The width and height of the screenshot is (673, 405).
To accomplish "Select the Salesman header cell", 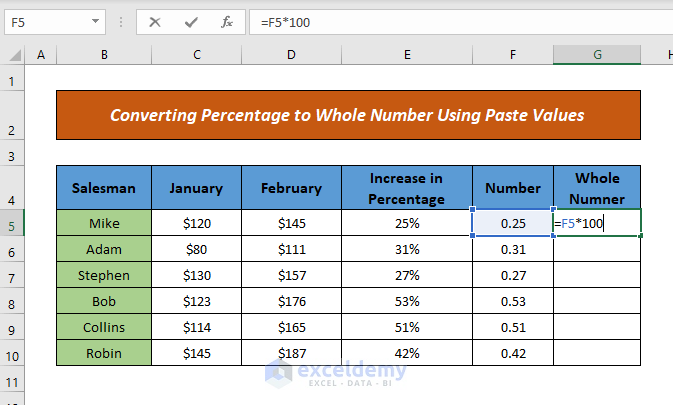I will pos(104,187).
